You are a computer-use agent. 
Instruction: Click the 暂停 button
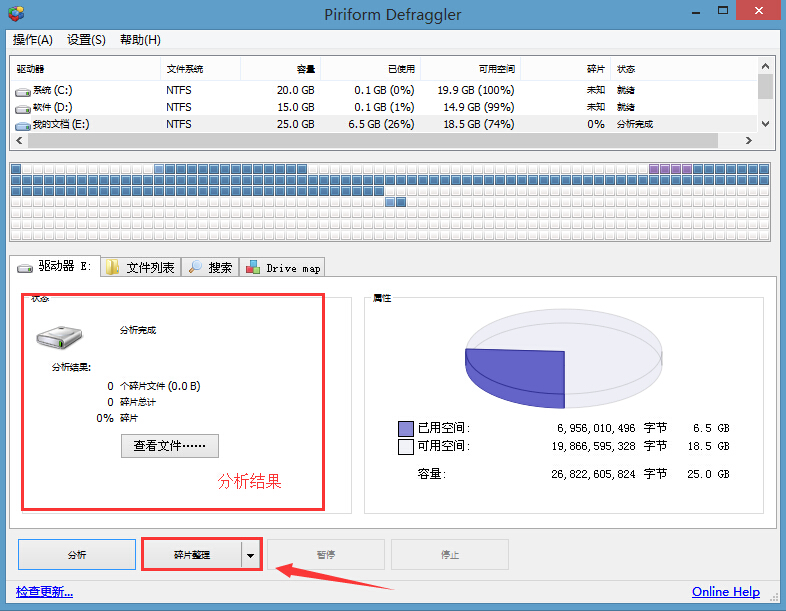click(x=326, y=554)
